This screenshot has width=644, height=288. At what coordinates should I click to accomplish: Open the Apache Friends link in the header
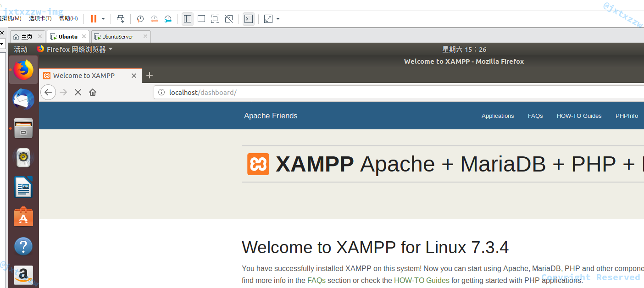pyautogui.click(x=271, y=116)
